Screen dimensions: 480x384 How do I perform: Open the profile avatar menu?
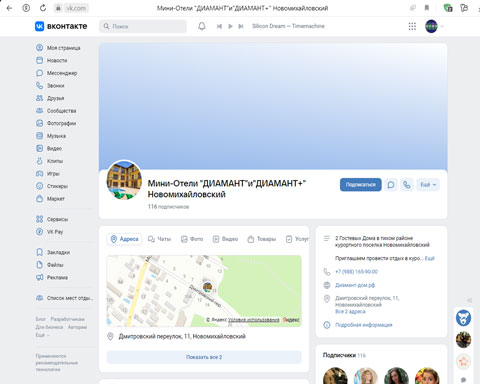(431, 26)
